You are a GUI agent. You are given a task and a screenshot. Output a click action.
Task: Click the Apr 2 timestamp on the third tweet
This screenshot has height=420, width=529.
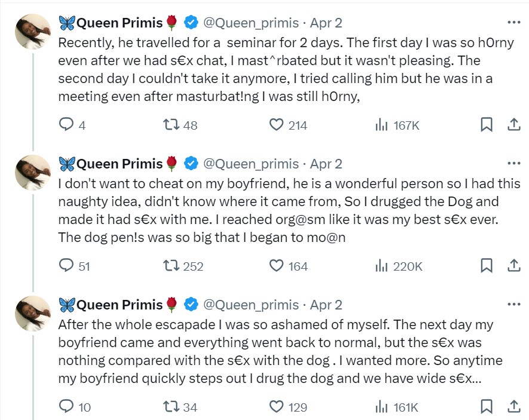tap(326, 305)
